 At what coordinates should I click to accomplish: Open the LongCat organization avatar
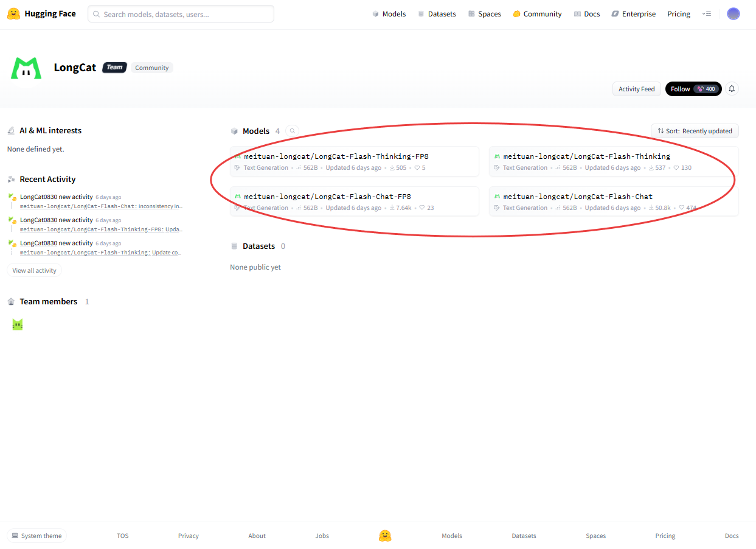(26, 68)
